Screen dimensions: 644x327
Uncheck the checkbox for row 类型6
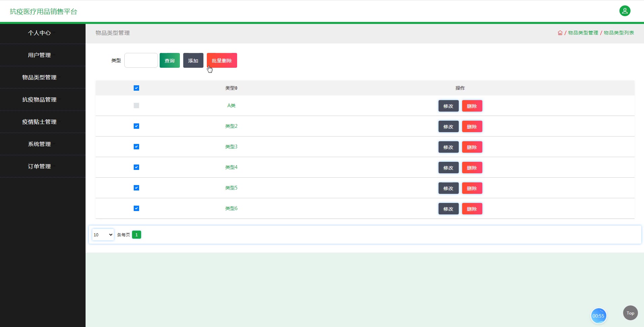pos(136,208)
